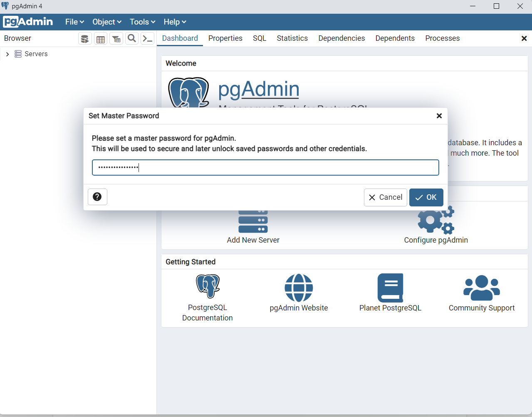
Task: Click the Configure pgAdmin link text
Action: [436, 240]
